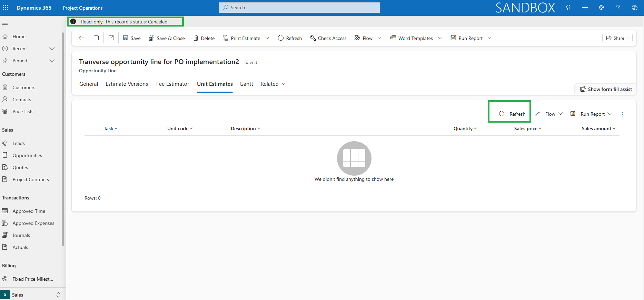
Task: Expand the Print Estimate dropdown arrow
Action: pos(267,38)
